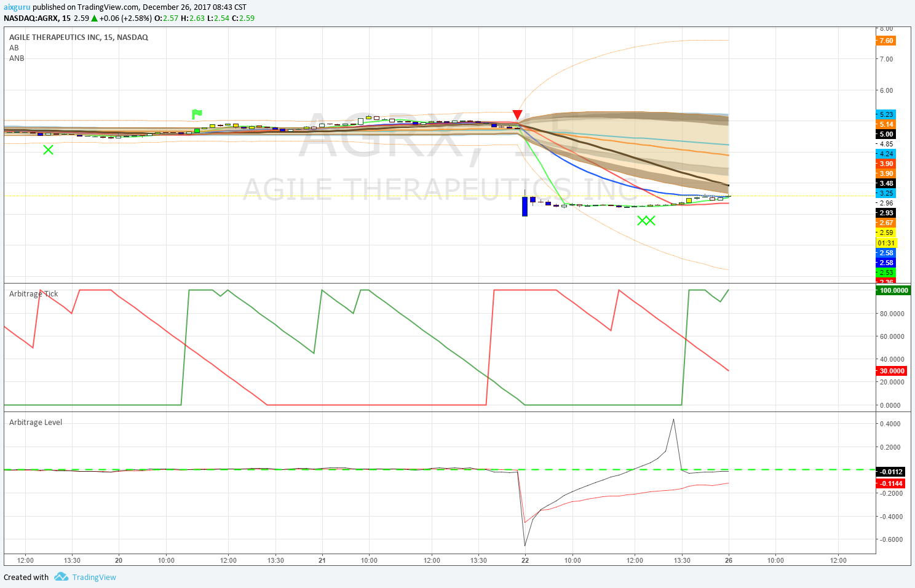The height and width of the screenshot is (588, 915).
Task: Open the TradingView link at bottom
Action: click(94, 578)
